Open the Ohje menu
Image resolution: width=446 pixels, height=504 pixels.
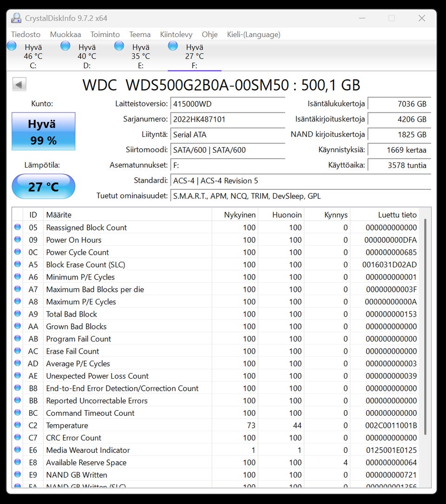click(210, 34)
